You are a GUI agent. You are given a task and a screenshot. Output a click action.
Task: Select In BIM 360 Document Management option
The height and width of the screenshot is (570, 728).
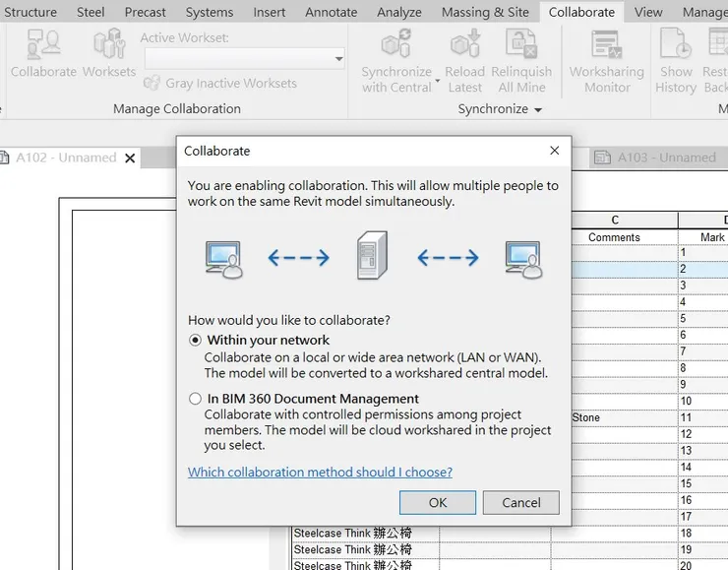(x=195, y=399)
